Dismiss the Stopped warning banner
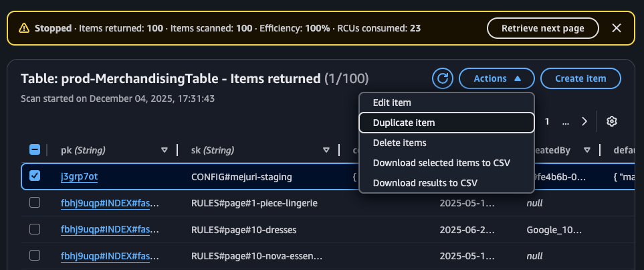Screen dimensions: 644x270 617,28
